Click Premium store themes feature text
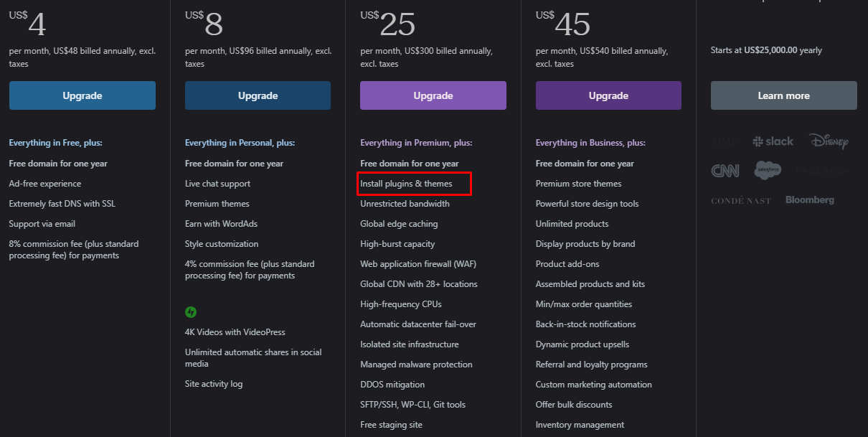Image resolution: width=868 pixels, height=437 pixels. 579,184
